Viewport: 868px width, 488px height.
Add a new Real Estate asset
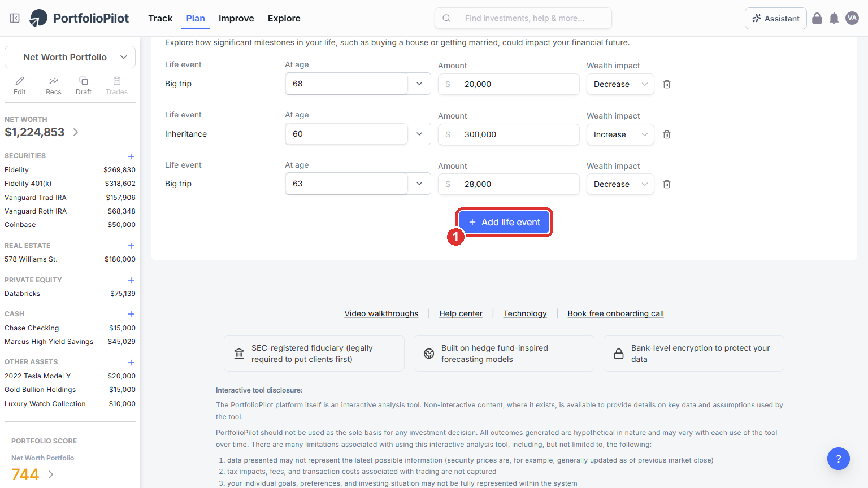pyautogui.click(x=131, y=246)
